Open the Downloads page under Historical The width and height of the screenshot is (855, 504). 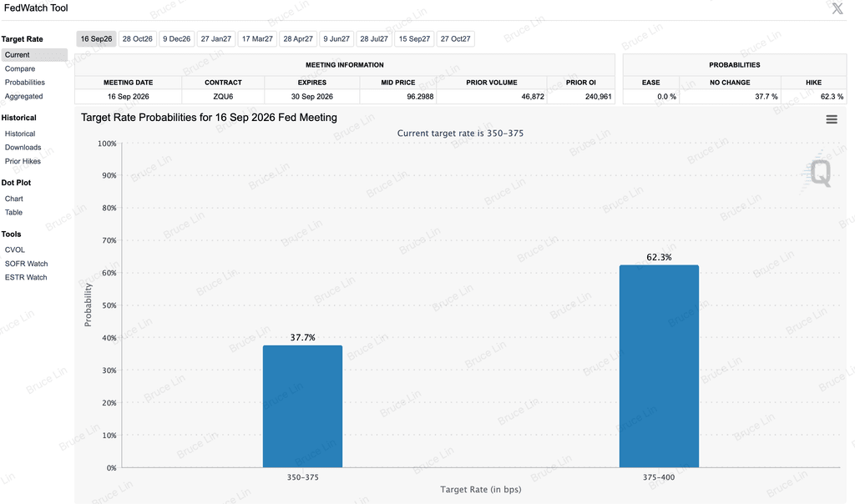23,148
